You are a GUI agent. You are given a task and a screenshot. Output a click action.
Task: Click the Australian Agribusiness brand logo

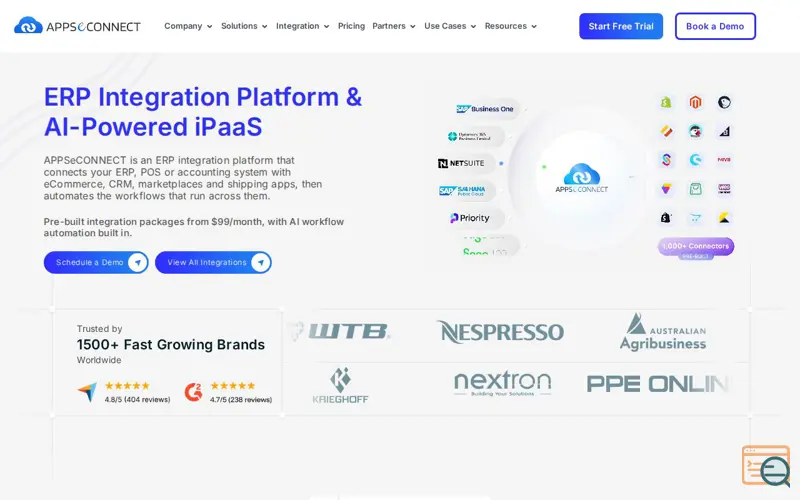pos(663,332)
